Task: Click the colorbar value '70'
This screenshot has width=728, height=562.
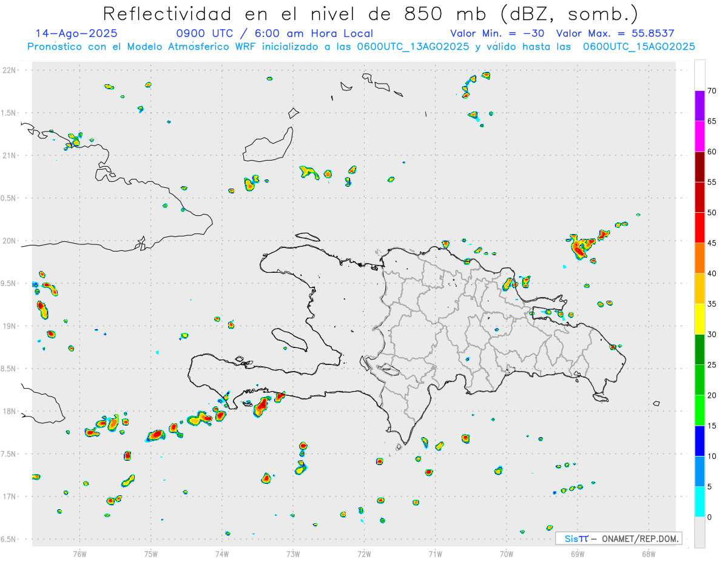Action: [712, 90]
